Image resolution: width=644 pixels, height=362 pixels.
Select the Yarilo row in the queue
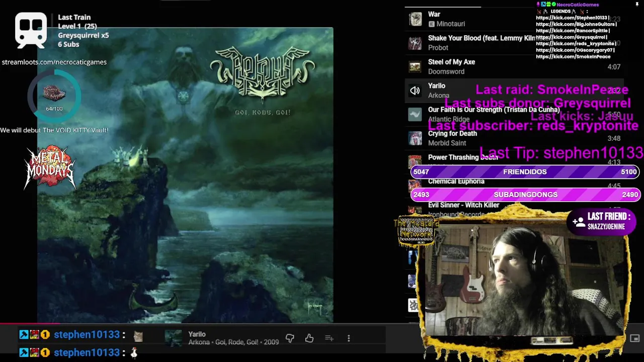pyautogui.click(x=514, y=90)
